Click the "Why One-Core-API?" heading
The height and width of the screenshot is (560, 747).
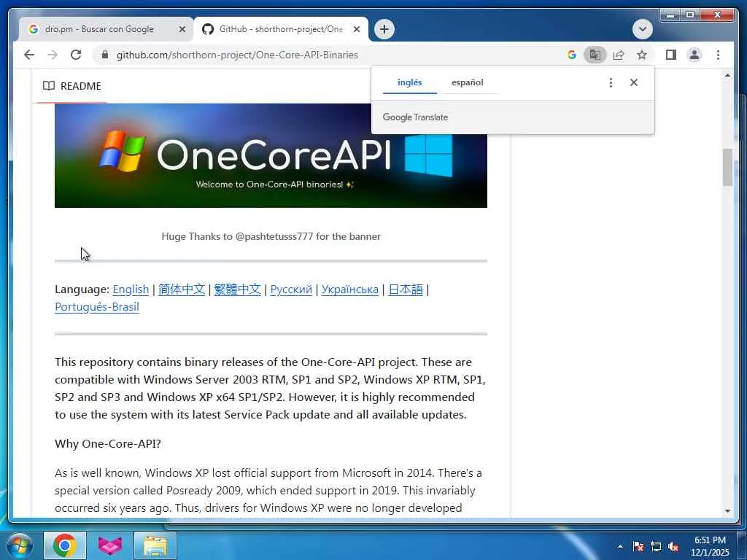click(x=108, y=443)
